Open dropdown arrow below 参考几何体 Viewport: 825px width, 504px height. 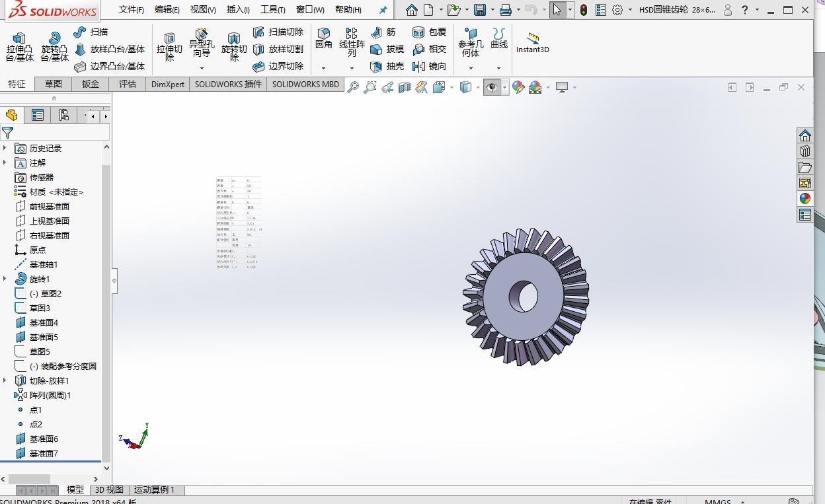click(471, 68)
